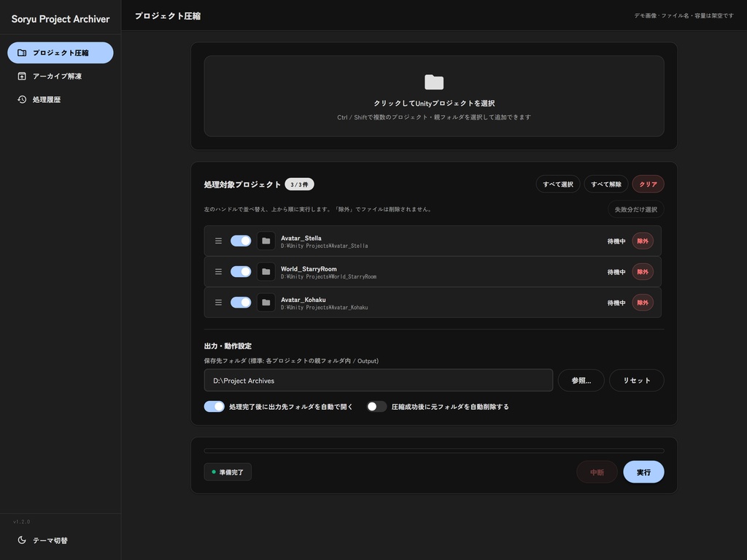The height and width of the screenshot is (560, 747).
Task: Click すべて解除 button
Action: pos(606,184)
